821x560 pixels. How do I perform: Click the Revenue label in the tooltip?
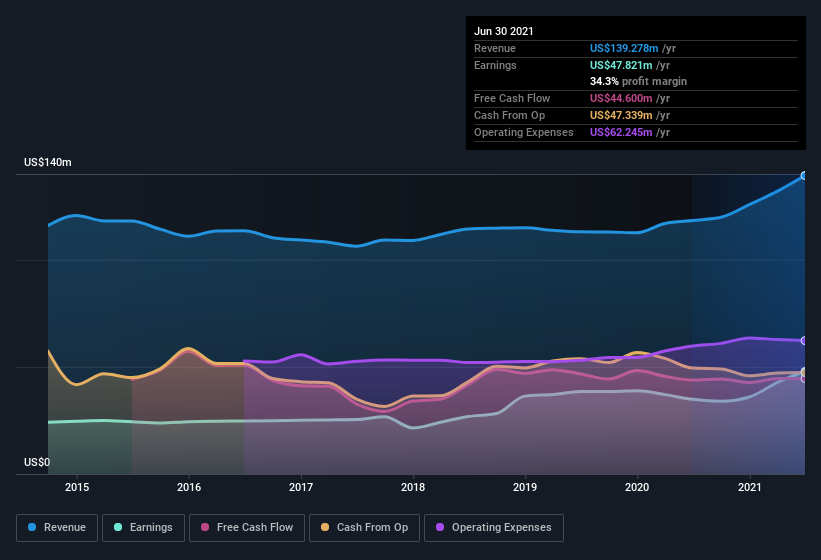click(x=495, y=48)
